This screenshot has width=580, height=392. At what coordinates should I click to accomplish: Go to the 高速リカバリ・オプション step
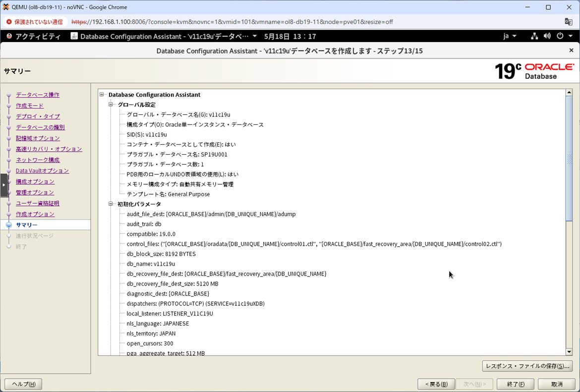point(49,149)
